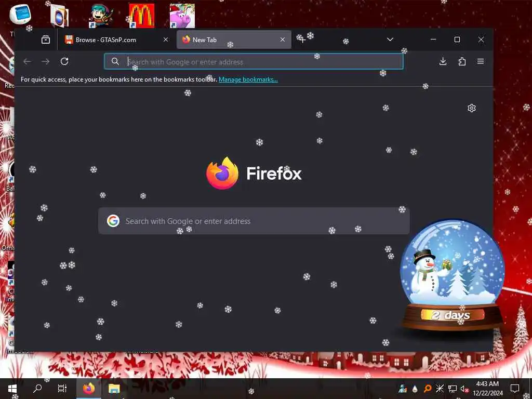Viewport: 532px width, 399px height.
Task: Go forward one page
Action: 46,61
